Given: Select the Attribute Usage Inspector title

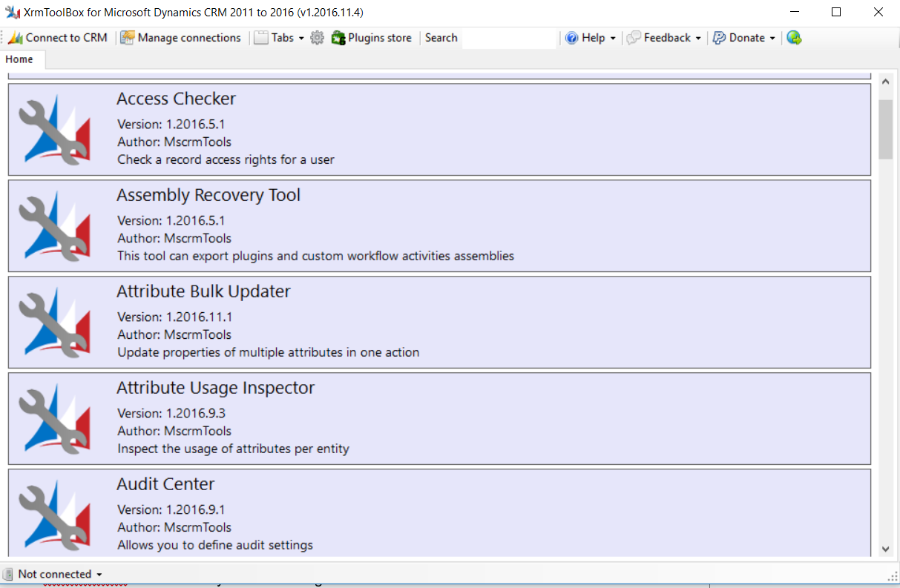Looking at the screenshot, I should click(x=216, y=389).
